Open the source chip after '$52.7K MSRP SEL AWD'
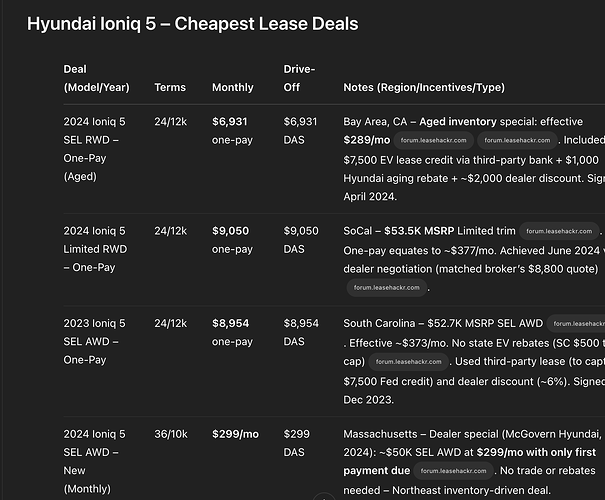This screenshot has width=605, height=500. click(576, 324)
